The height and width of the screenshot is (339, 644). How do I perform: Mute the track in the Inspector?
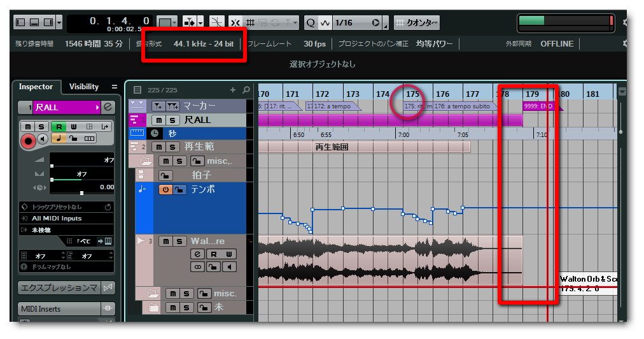pos(27,126)
